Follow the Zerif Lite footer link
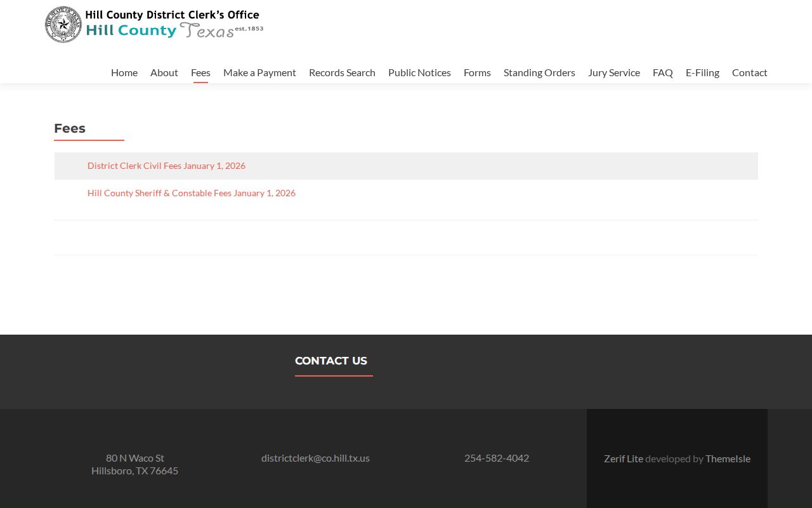 624,458
